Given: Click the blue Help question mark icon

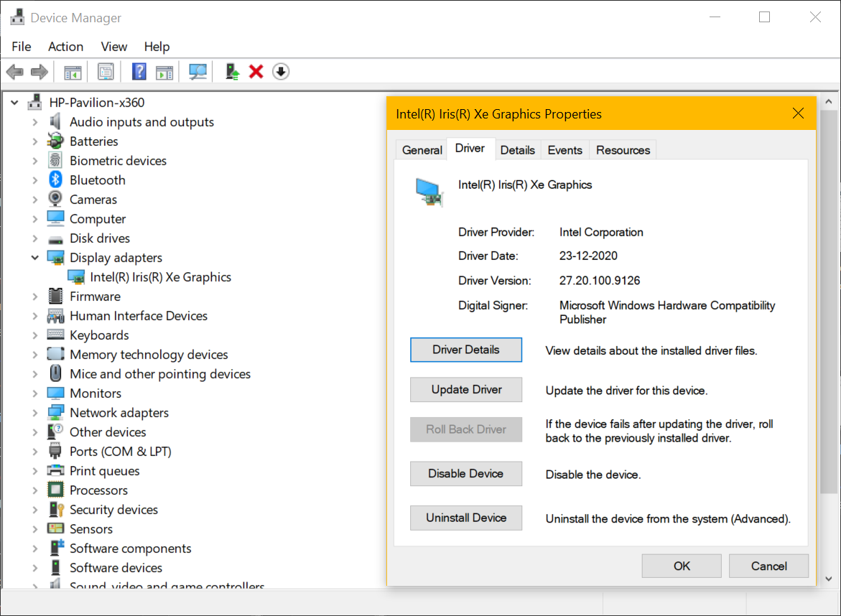Looking at the screenshot, I should click(139, 71).
